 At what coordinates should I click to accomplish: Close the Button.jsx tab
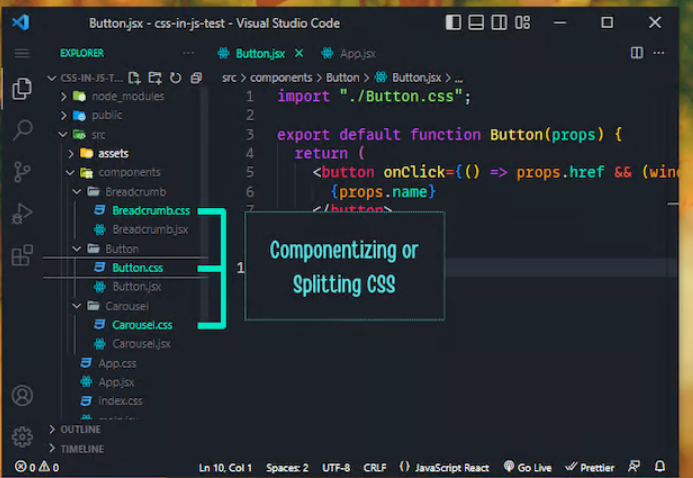pyautogui.click(x=299, y=53)
